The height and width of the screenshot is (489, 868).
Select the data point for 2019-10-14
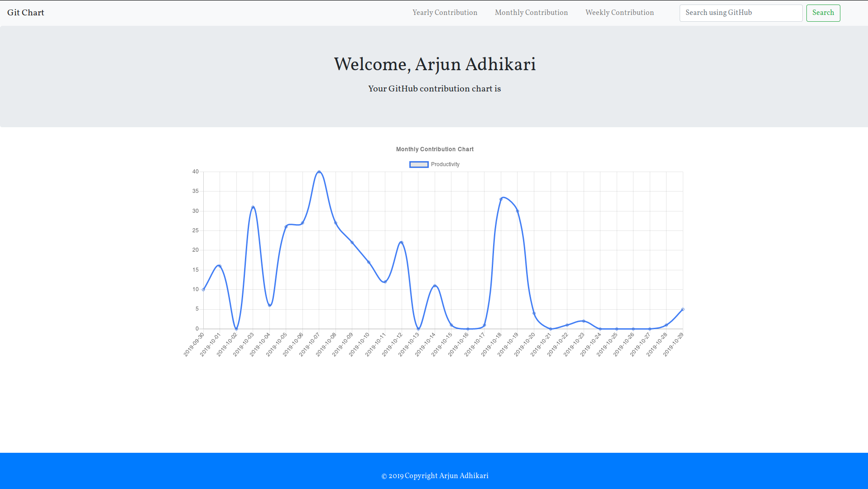(435, 286)
